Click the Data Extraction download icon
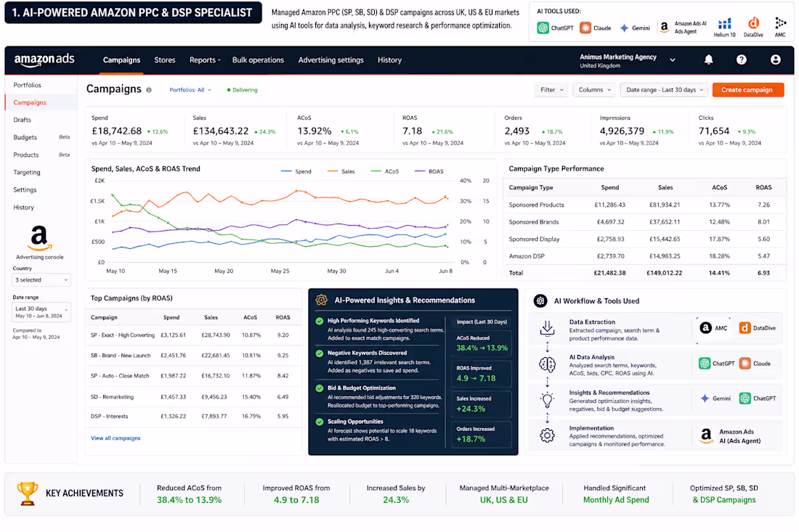This screenshot has width=799, height=532. [x=547, y=329]
